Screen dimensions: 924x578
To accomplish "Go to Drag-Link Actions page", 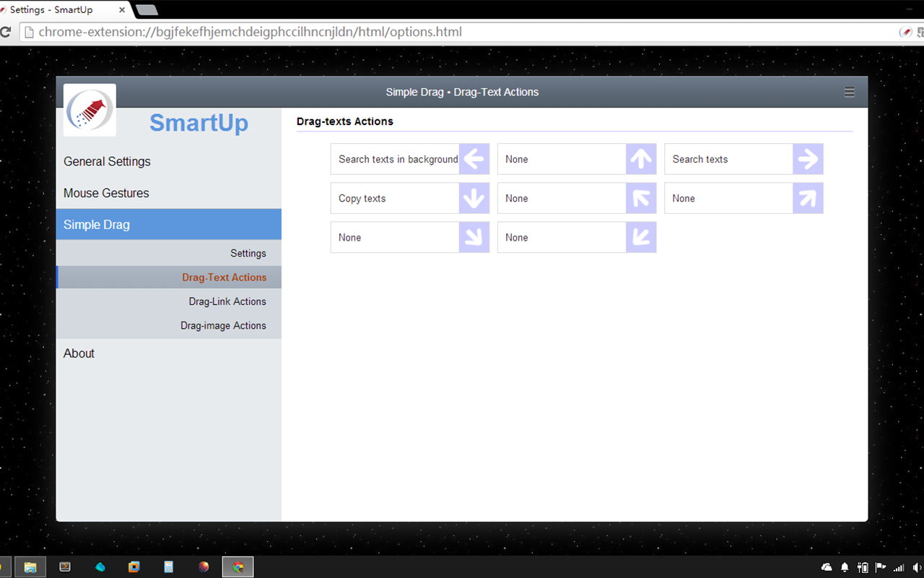I will [x=227, y=301].
